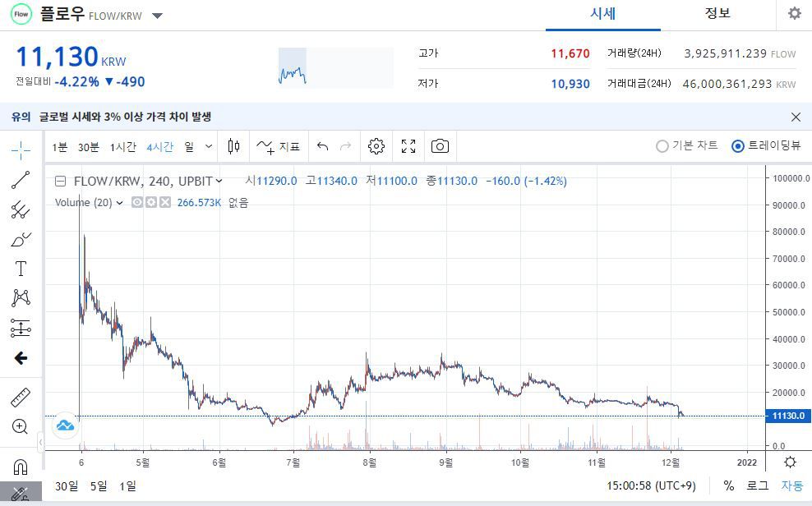Viewport: 812px width, 506px height.
Task: Select the 30분 interval
Action: [89, 148]
